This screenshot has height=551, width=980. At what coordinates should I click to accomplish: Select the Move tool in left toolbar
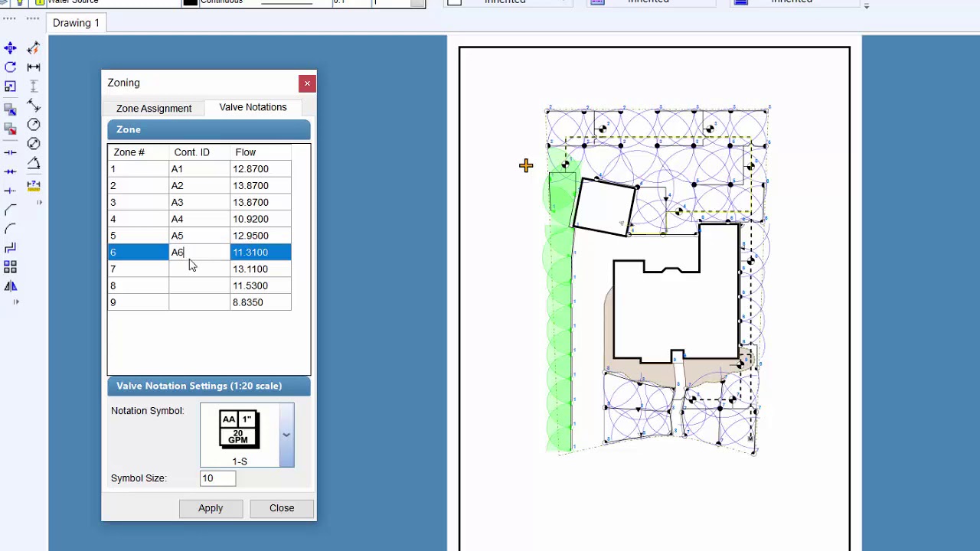(x=10, y=48)
